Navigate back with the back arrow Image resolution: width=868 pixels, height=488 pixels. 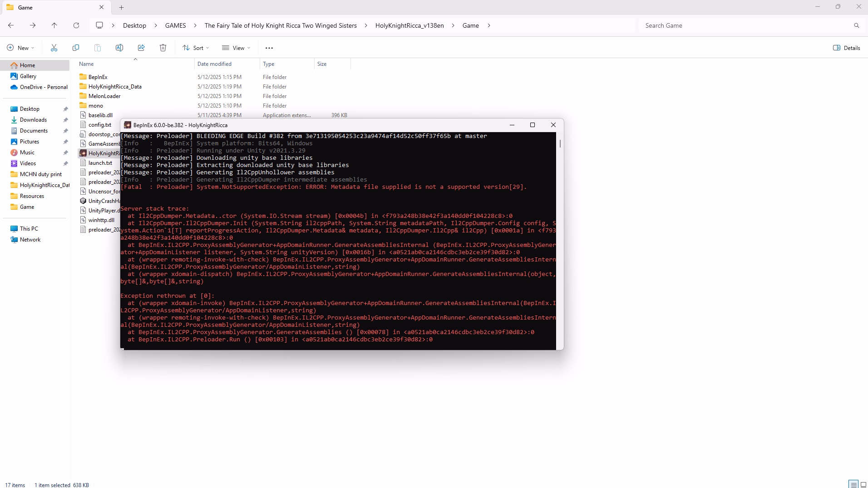click(x=11, y=25)
